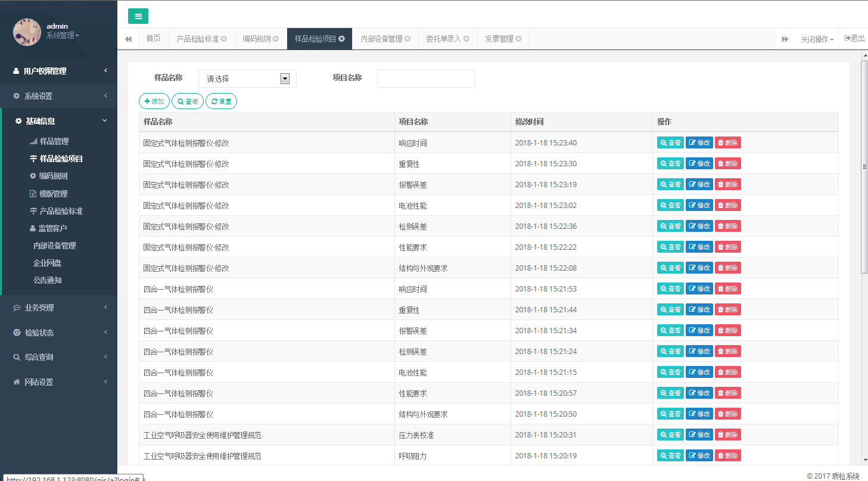868x481 pixels.
Task: Click 退出 logout icon link
Action: (854, 38)
